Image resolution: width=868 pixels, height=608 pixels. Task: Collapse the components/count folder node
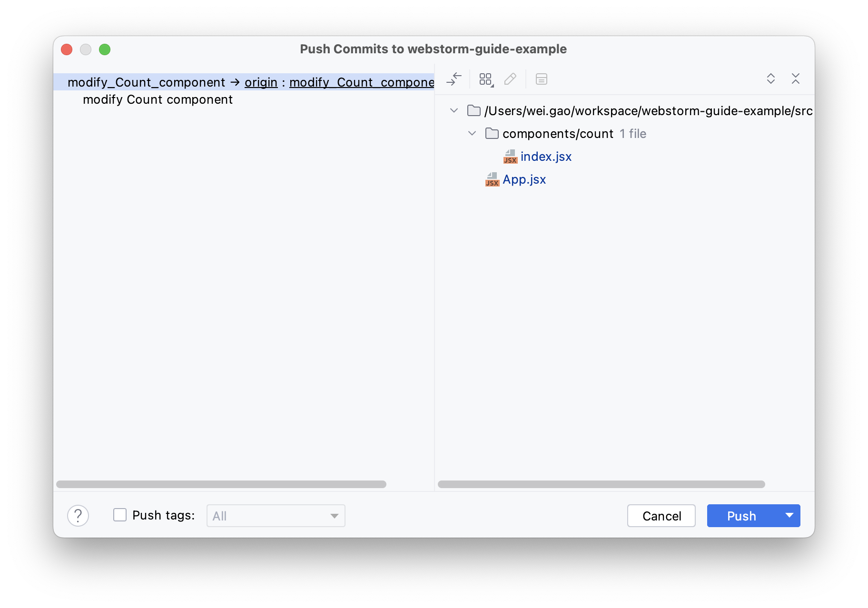tap(472, 134)
